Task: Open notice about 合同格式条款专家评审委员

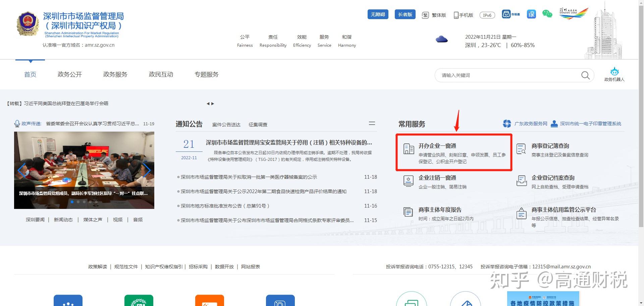Action: (267, 220)
